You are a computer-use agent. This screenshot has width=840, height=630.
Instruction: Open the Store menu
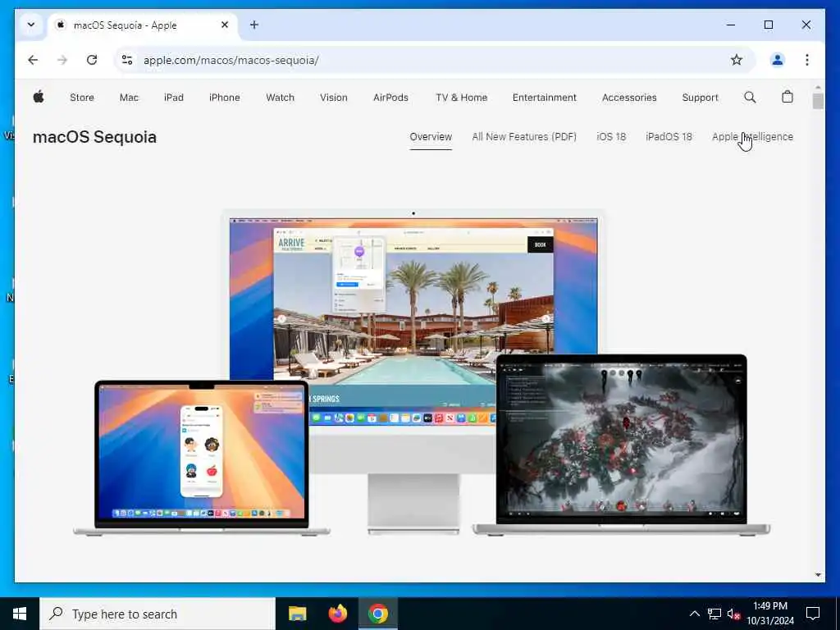(x=82, y=98)
